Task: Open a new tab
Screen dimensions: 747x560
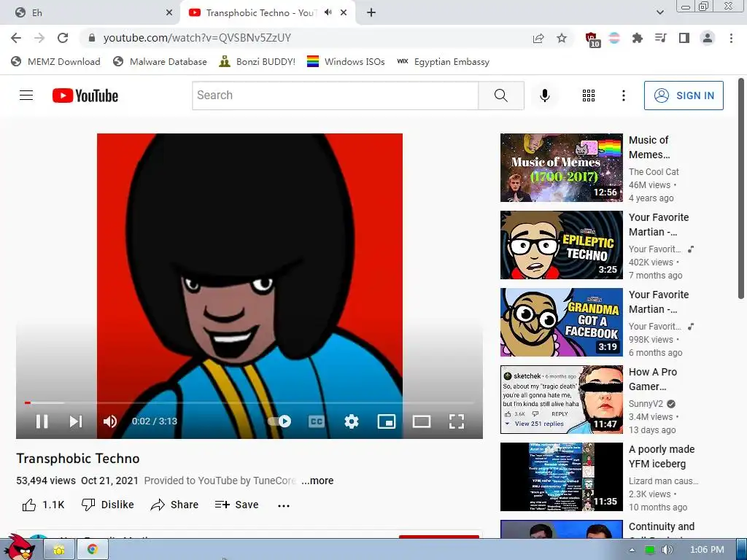Action: [x=371, y=13]
